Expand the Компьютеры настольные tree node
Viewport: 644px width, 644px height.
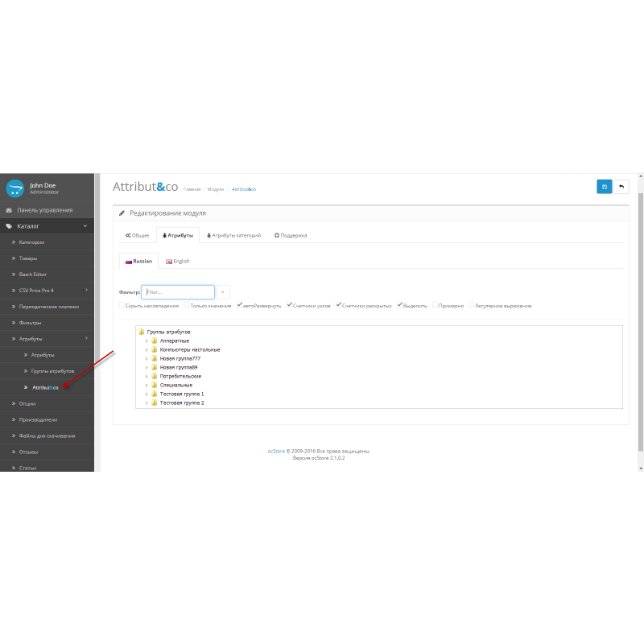point(147,349)
